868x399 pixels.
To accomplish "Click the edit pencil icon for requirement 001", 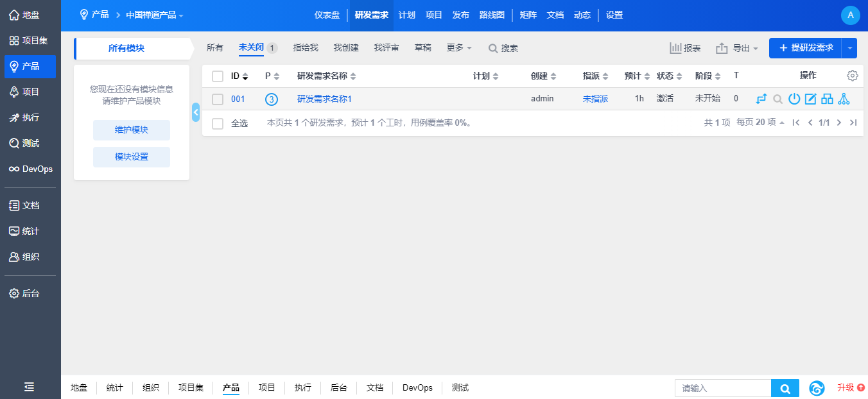I will pos(810,99).
